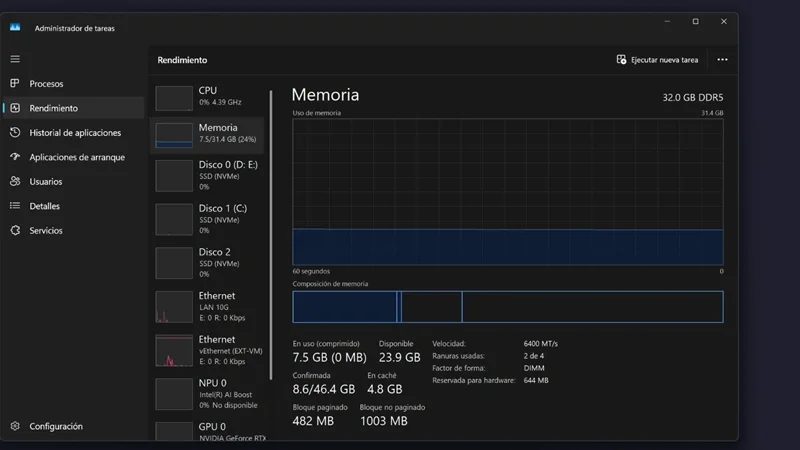Click the 0% 4.39 GHz CPU text
Viewport: 800px width, 450px height.
[220, 103]
